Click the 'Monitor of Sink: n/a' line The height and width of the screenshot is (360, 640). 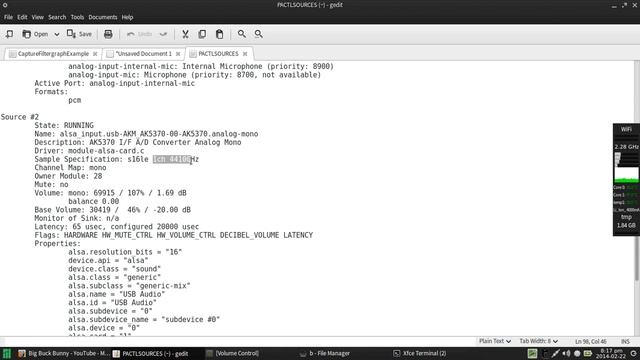click(x=77, y=218)
